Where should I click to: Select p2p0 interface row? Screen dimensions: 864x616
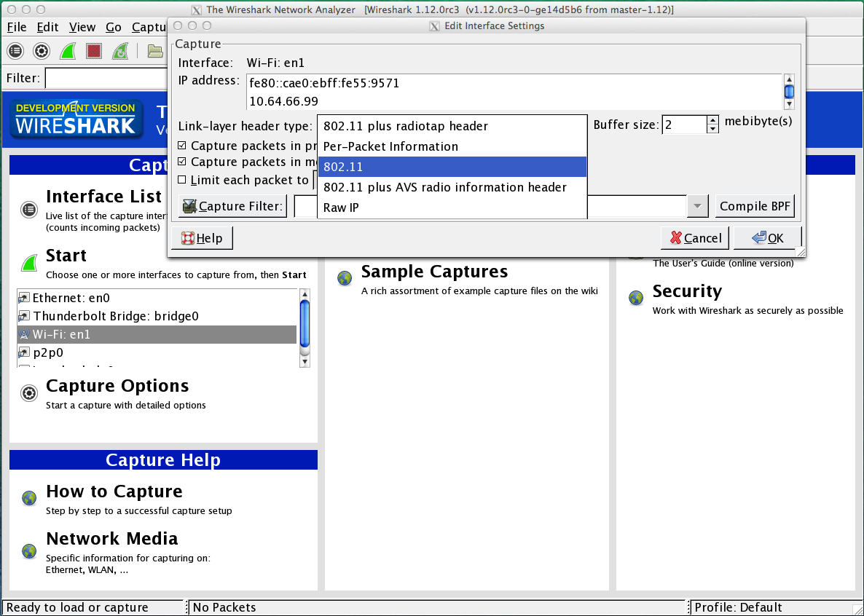pos(157,352)
